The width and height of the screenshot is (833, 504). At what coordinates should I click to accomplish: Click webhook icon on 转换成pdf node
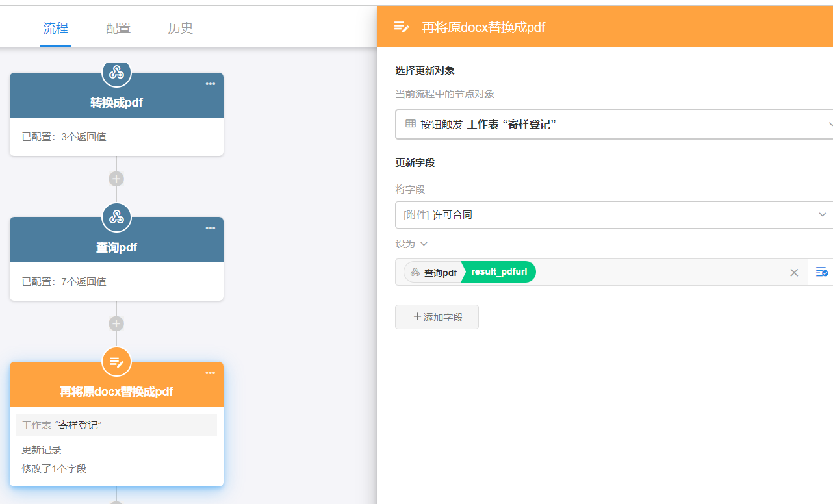click(116, 72)
